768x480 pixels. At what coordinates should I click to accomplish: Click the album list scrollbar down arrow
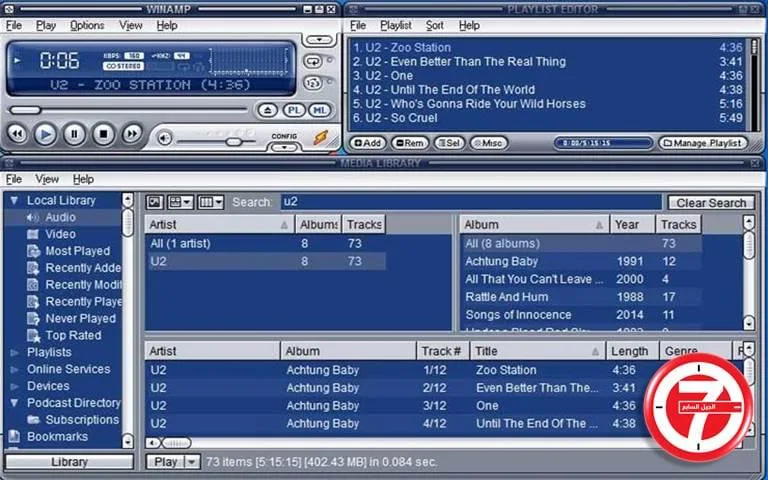(748, 323)
